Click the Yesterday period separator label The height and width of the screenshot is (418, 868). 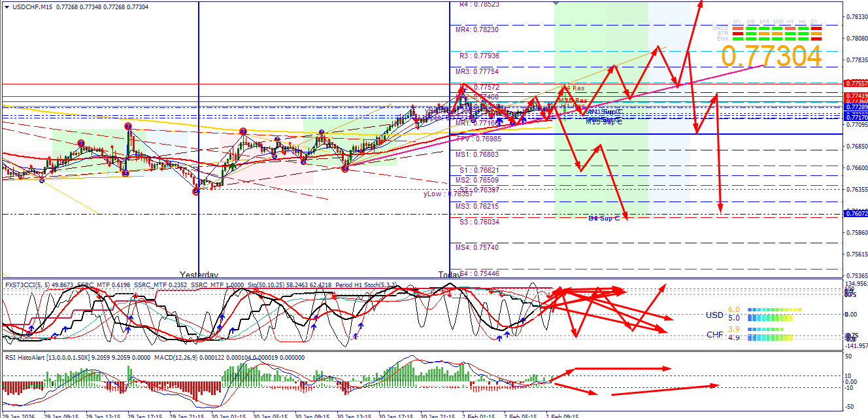point(199,275)
